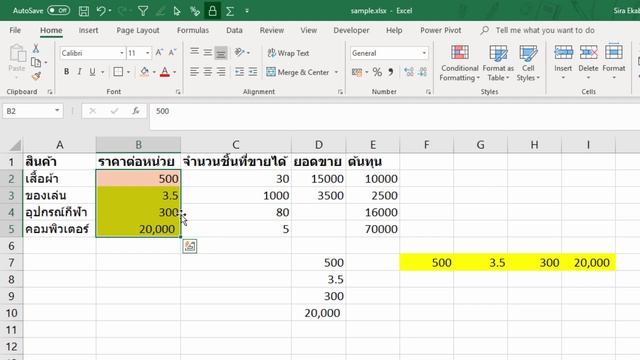Toggle Align Left
Image resolution: width=640 pixels, height=360 pixels.
coord(194,72)
